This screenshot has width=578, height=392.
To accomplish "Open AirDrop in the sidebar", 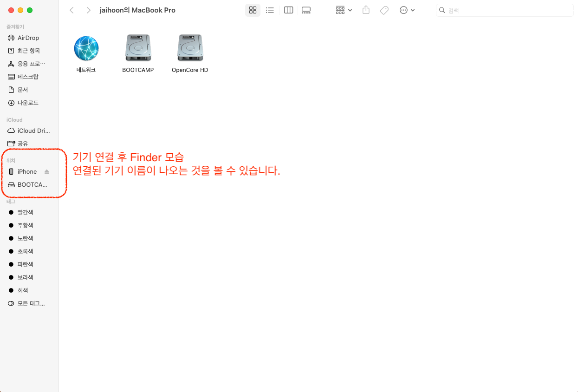I will coord(29,38).
